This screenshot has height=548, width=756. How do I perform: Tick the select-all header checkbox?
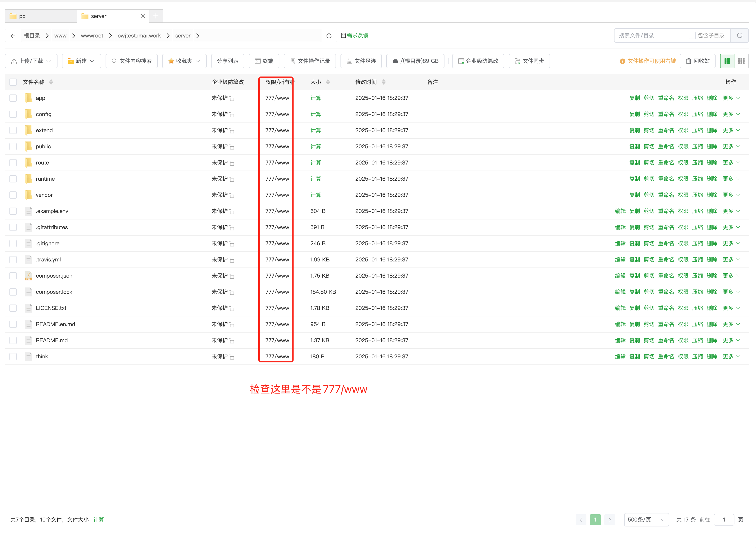13,82
